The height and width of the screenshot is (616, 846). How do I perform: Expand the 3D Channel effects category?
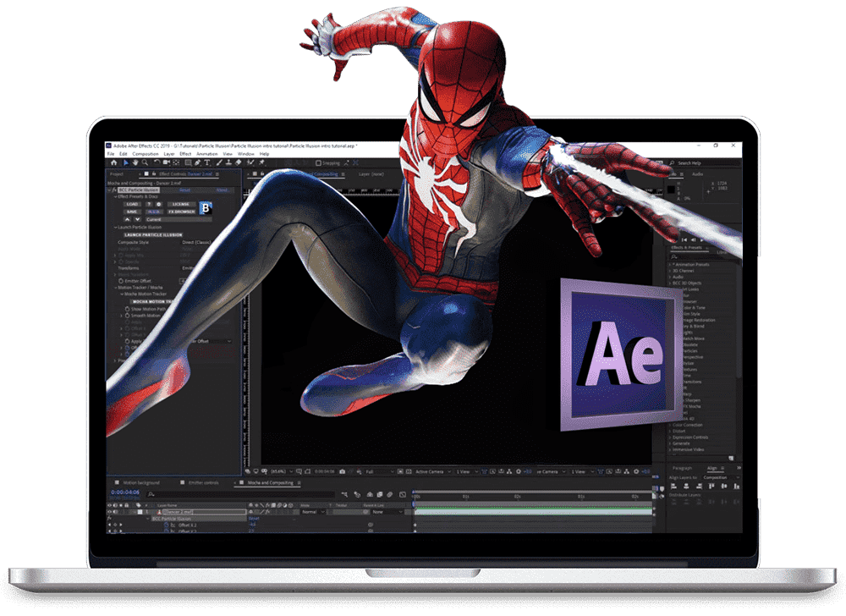click(671, 270)
